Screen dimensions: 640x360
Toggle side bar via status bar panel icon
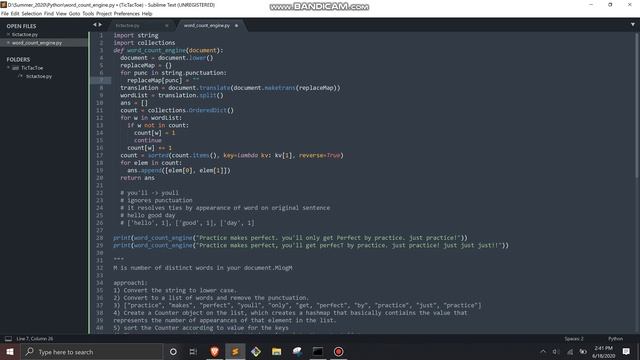8,339
